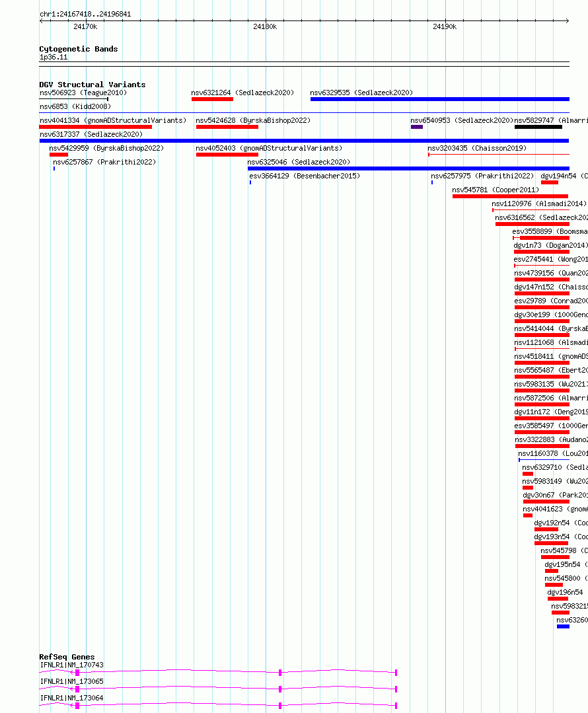Click the 24190k ruler position label

(445, 27)
